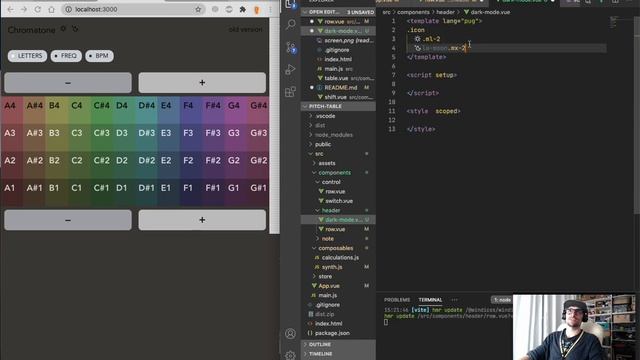This screenshot has width=640, height=360.
Task: Open the Run and Debug view
Action: tap(290, 69)
